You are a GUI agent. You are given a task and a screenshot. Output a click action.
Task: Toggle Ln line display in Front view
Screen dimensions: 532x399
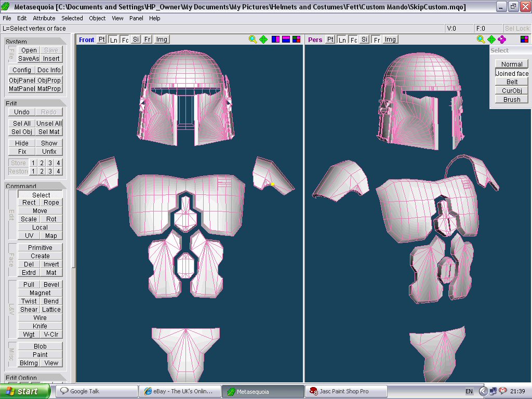(114, 39)
